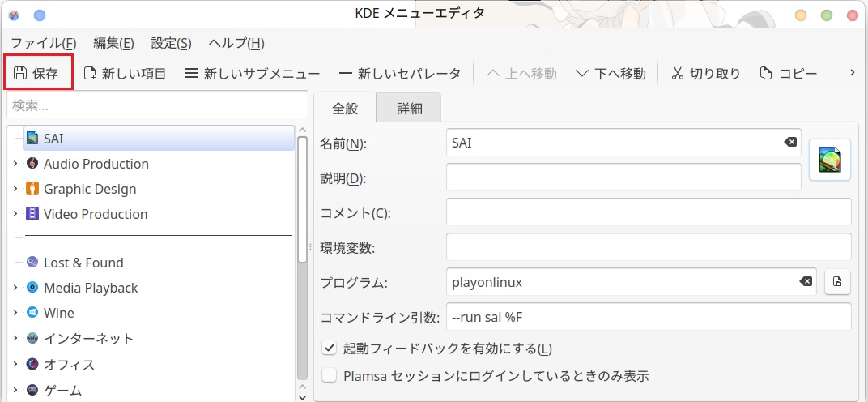
Task: Click the New Item (新しい項目) icon
Action: tap(90, 74)
